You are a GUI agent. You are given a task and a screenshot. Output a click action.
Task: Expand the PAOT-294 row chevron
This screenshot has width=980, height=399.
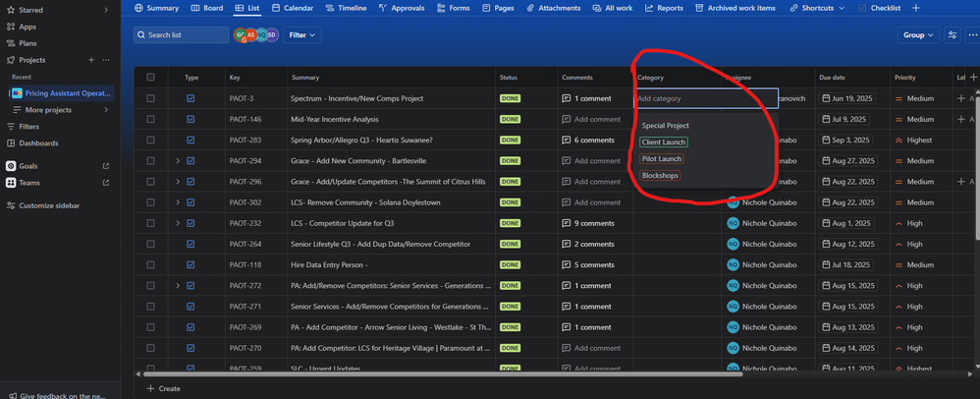tap(178, 161)
